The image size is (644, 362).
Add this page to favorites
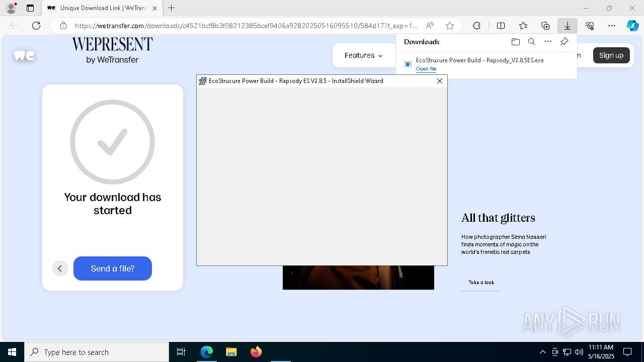(450, 26)
